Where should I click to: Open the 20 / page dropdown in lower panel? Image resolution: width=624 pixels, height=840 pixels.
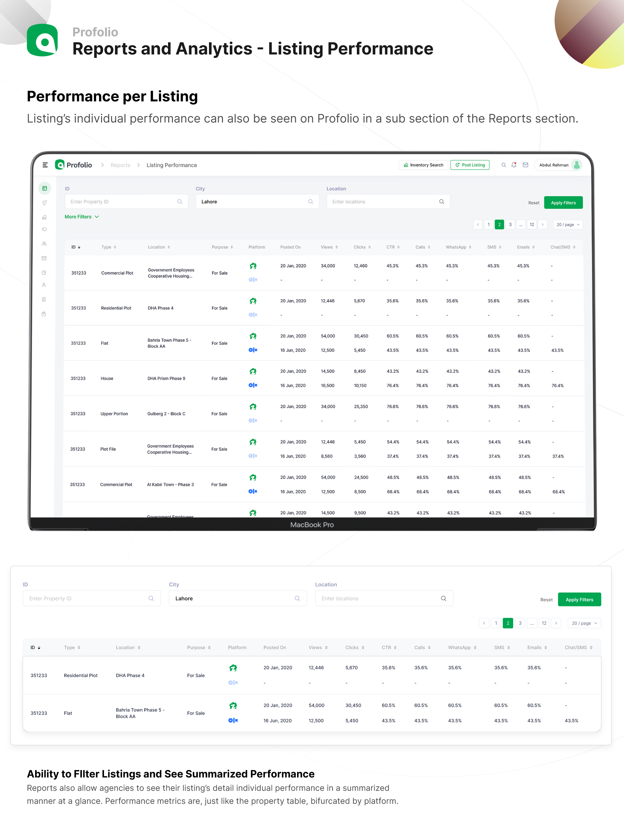tap(584, 623)
